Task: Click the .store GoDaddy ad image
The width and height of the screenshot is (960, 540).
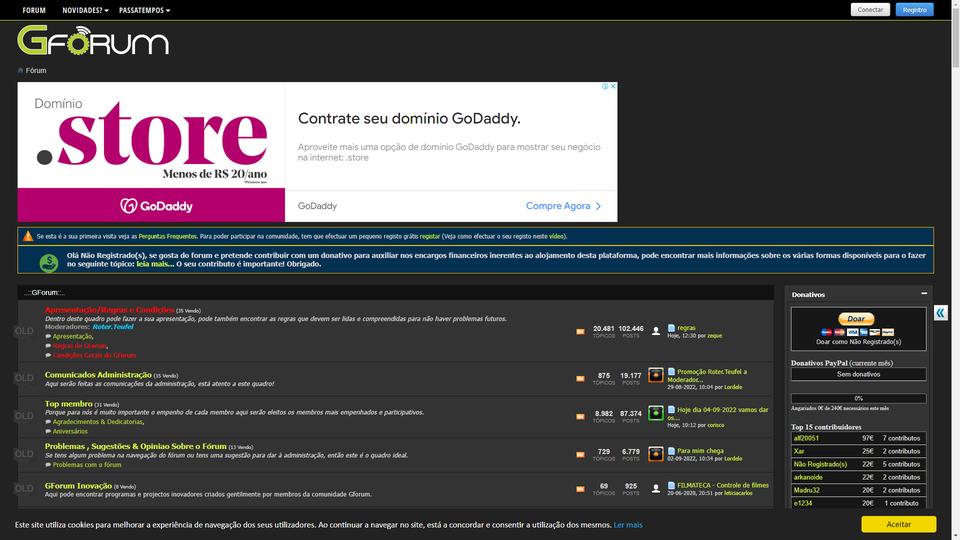Action: tap(151, 152)
